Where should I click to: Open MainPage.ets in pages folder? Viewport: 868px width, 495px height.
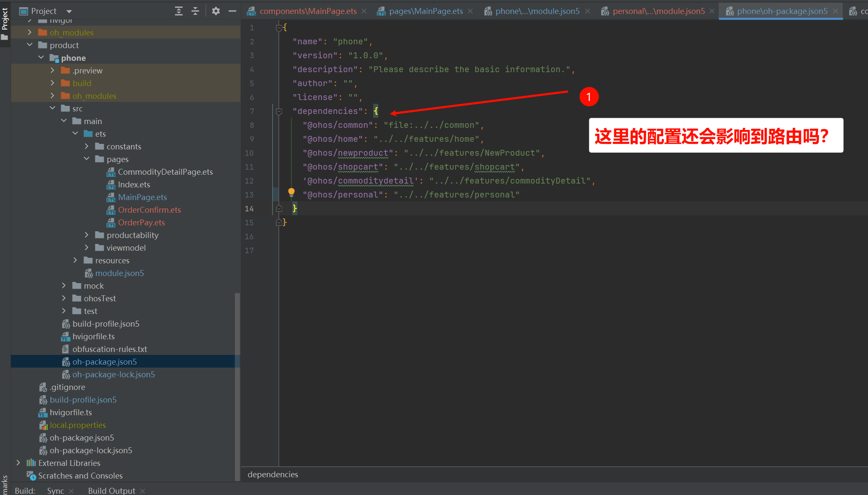click(142, 197)
